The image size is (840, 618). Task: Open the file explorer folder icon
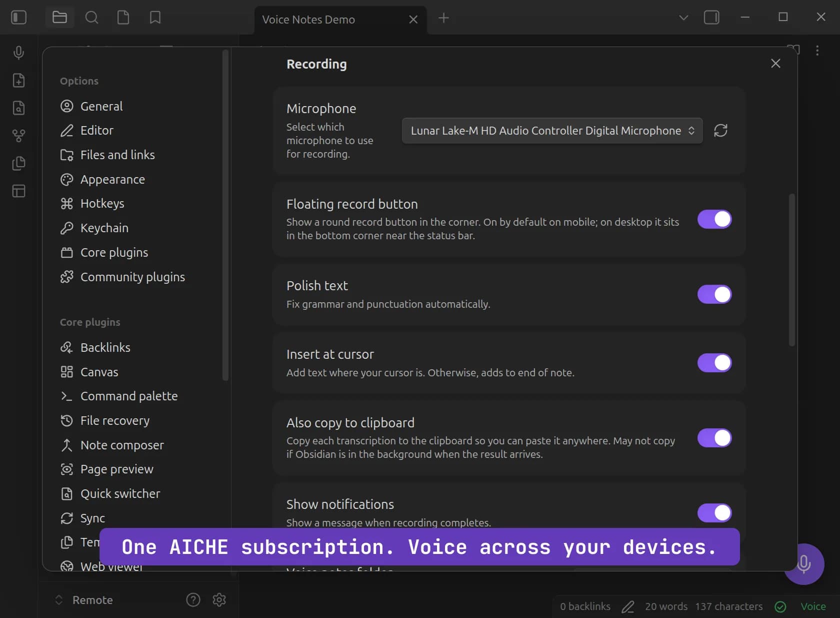click(59, 18)
